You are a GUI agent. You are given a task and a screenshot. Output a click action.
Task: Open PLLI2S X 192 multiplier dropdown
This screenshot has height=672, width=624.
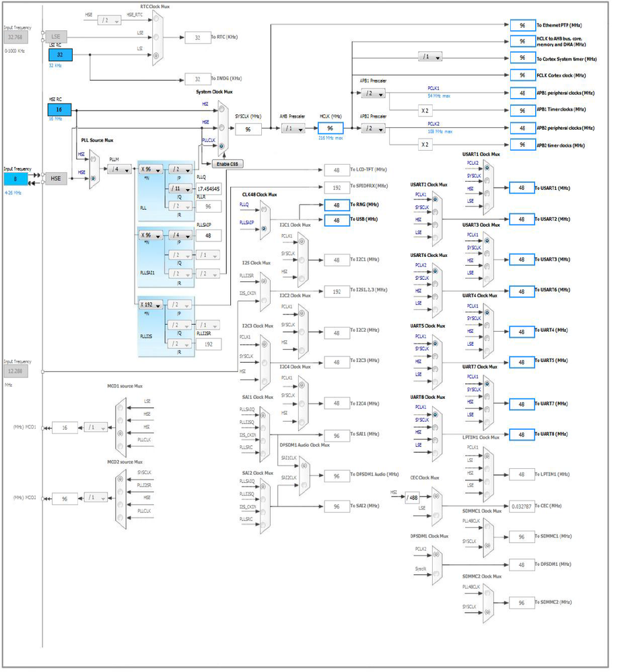pos(150,305)
